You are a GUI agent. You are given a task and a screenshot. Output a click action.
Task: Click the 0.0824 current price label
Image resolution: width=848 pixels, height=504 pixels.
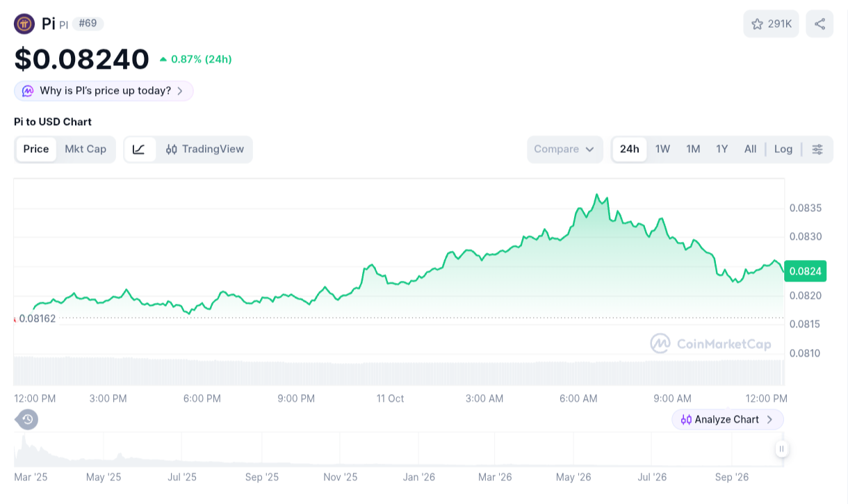805,271
